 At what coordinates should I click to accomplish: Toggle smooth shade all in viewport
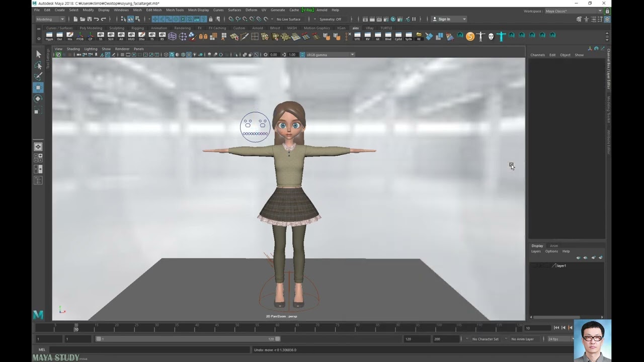(172, 54)
